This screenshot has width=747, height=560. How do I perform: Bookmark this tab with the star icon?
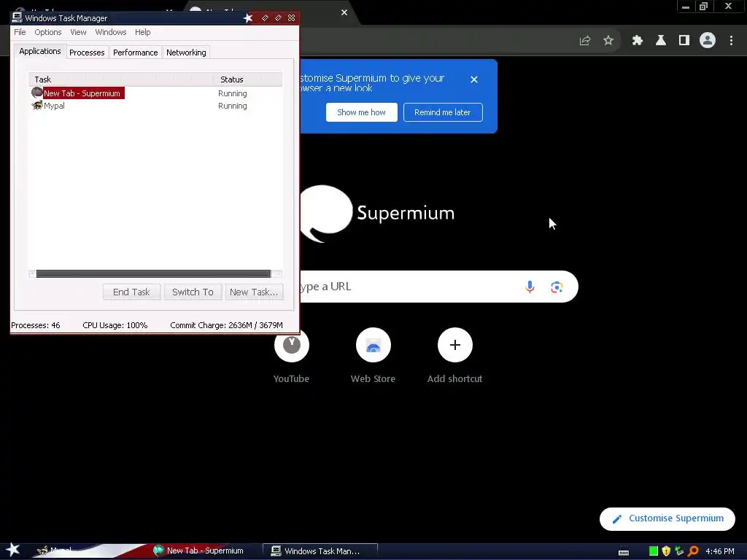[608, 41]
